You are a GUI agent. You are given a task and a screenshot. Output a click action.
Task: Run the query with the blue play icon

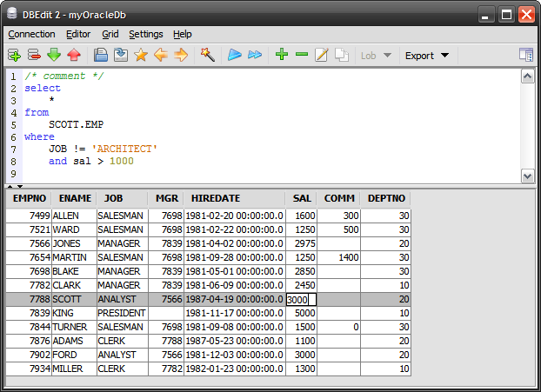(234, 55)
